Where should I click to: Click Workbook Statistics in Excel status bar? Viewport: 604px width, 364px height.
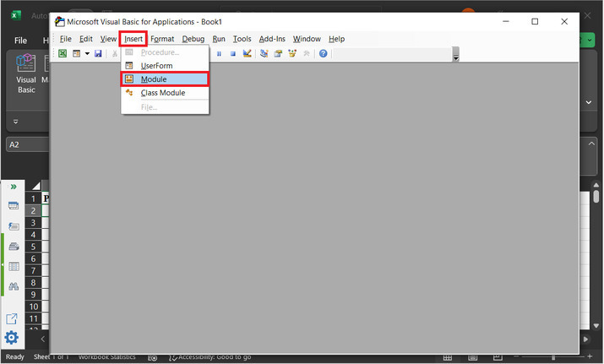pos(107,357)
